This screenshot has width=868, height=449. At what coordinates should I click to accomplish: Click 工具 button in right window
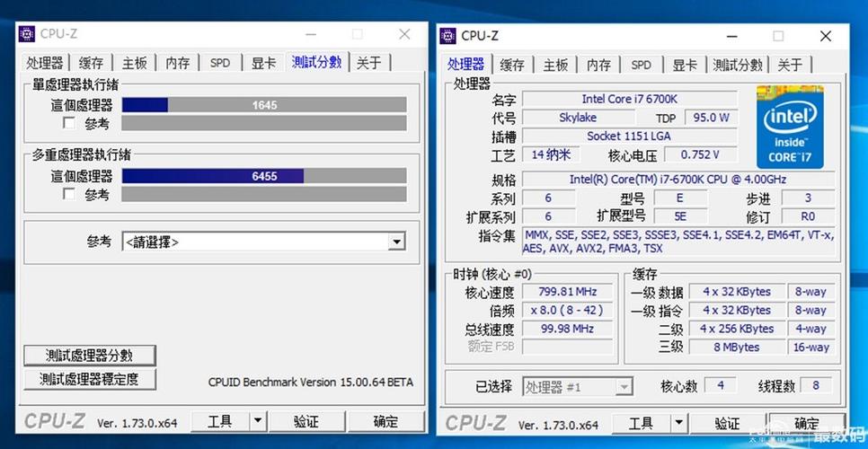(x=641, y=424)
